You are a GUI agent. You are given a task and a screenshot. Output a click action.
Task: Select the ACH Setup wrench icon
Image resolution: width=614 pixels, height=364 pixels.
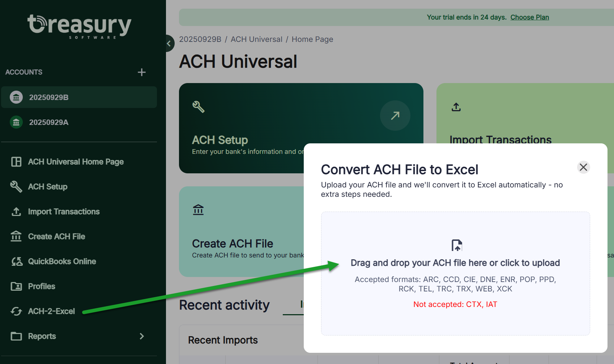(16, 187)
